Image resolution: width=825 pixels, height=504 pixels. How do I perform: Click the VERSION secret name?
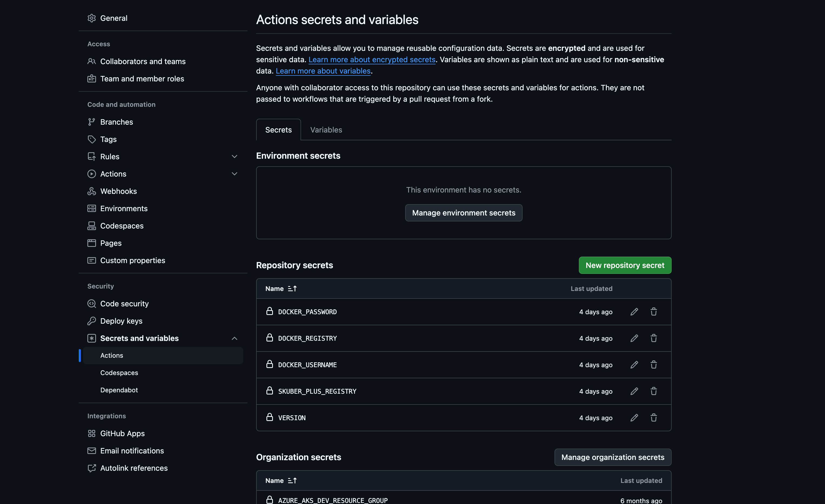292,418
